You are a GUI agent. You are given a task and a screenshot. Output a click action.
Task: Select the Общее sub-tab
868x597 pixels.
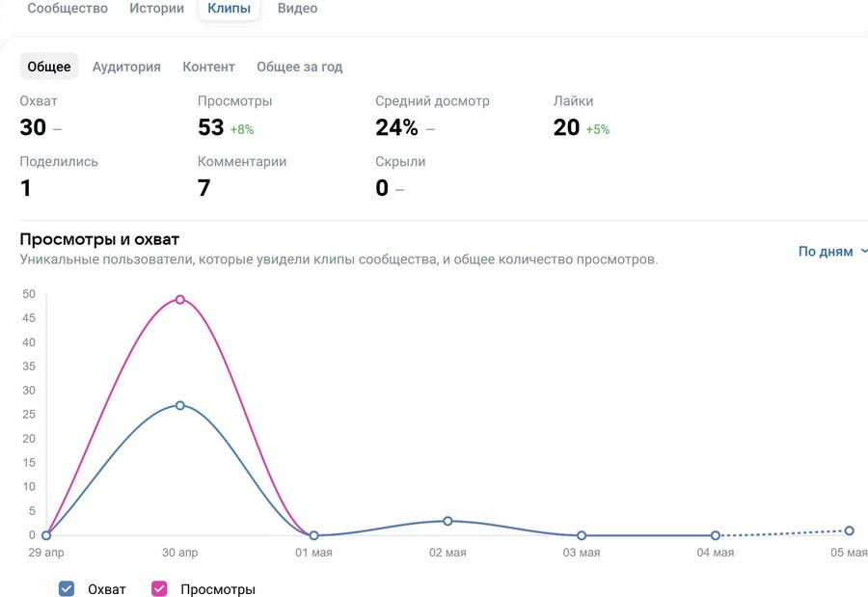click(x=49, y=67)
